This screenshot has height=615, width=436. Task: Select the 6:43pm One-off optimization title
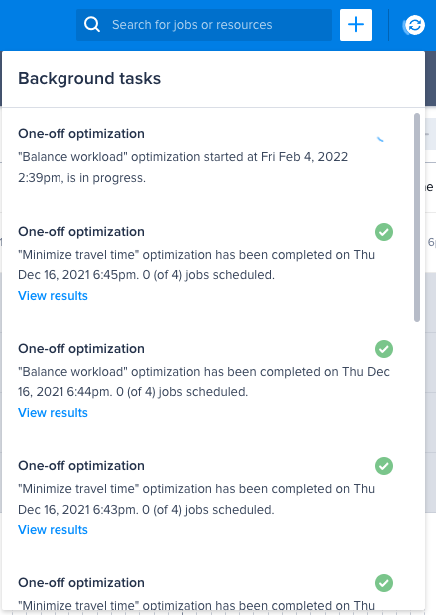[x=81, y=466]
